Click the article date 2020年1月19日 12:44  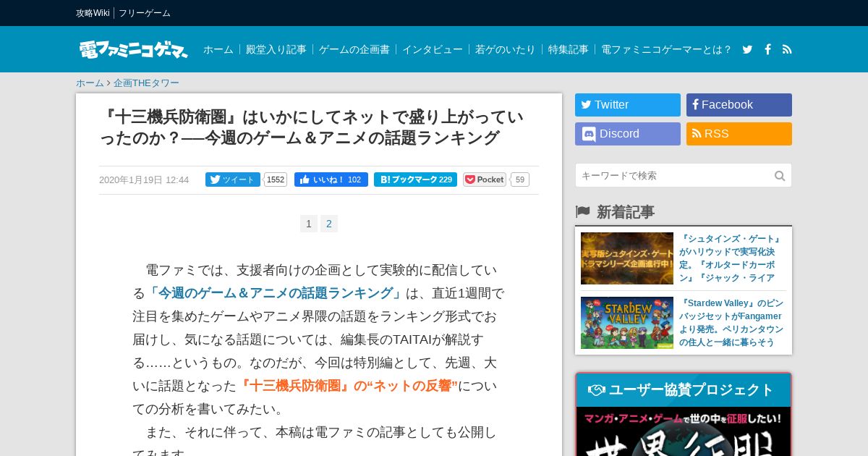click(144, 180)
